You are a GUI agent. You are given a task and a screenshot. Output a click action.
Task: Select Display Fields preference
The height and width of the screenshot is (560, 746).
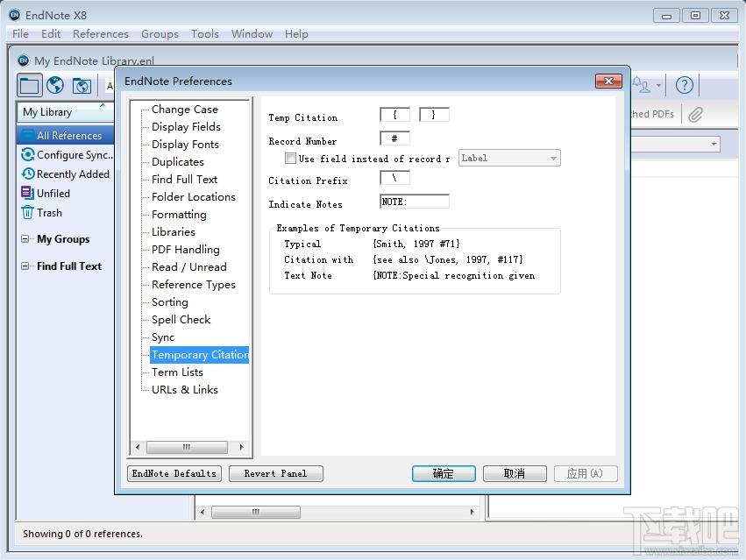coord(186,126)
